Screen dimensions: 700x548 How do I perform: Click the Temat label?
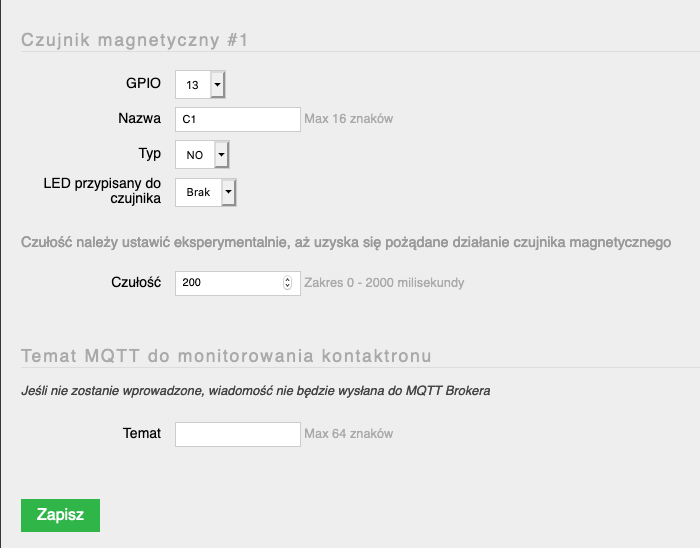point(142,433)
